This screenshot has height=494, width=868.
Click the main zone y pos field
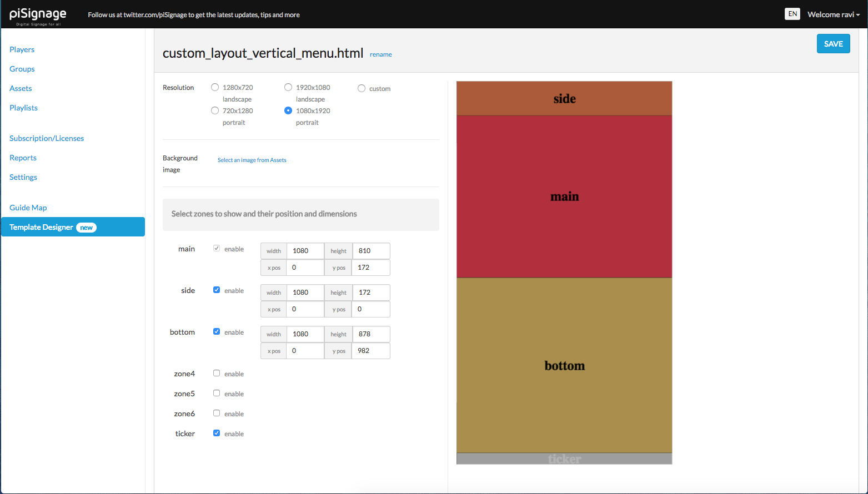(x=371, y=268)
